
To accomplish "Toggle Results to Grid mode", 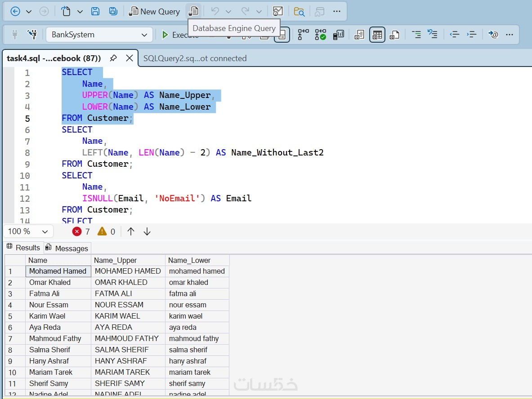I will (x=377, y=35).
